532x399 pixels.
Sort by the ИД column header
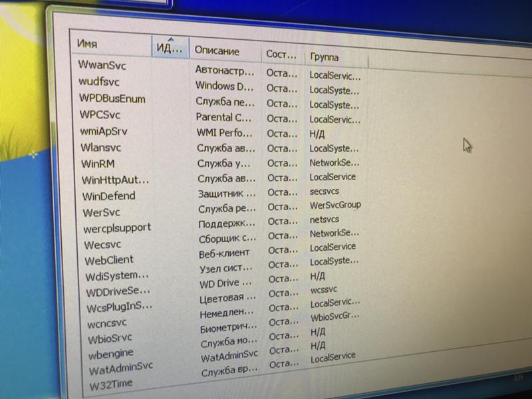170,47
